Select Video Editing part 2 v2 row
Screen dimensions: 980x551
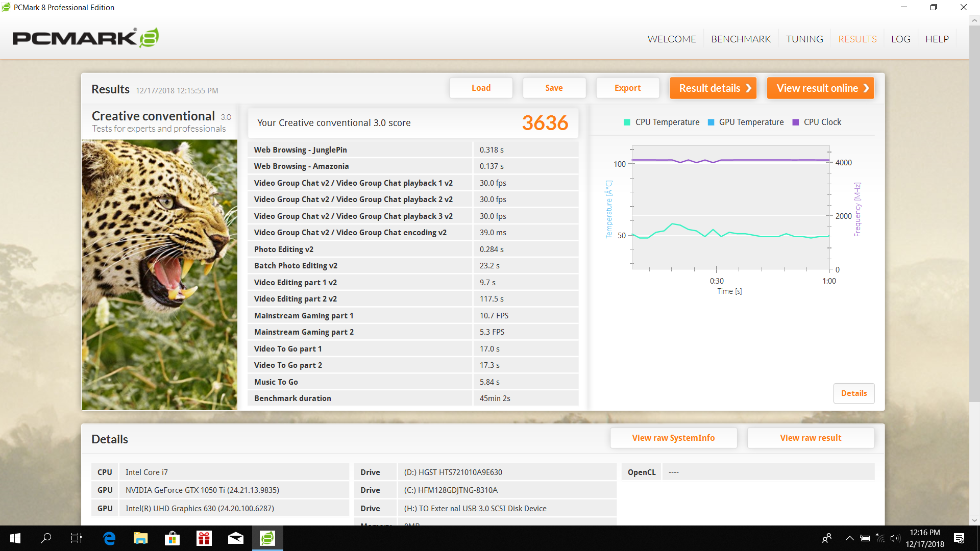[413, 299]
